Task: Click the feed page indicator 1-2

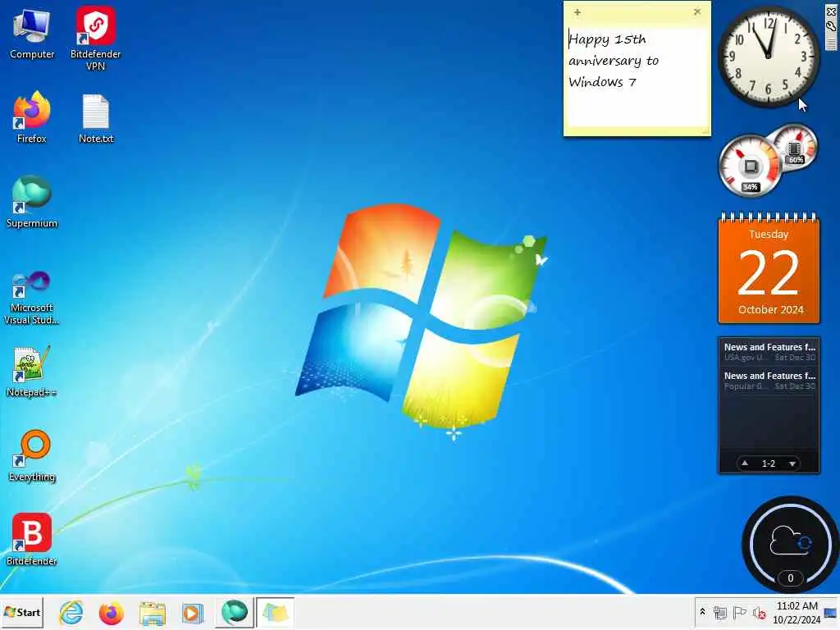Action: (768, 463)
